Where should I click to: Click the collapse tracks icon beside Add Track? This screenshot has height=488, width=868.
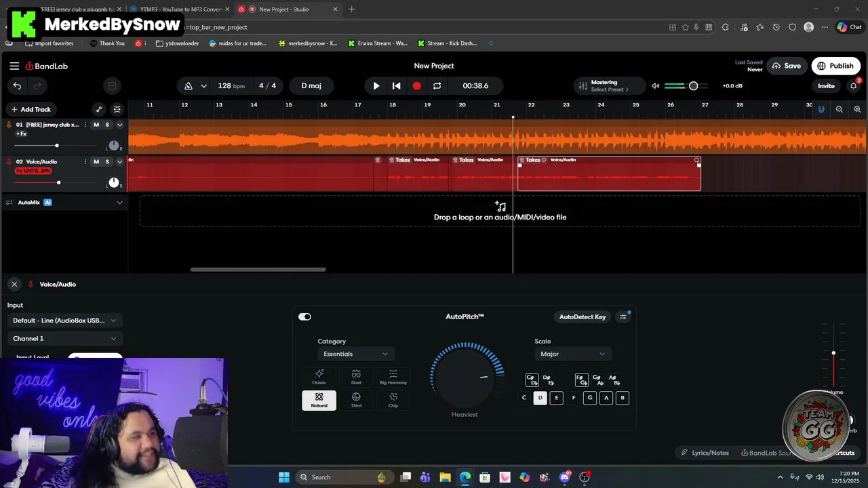[x=117, y=109]
